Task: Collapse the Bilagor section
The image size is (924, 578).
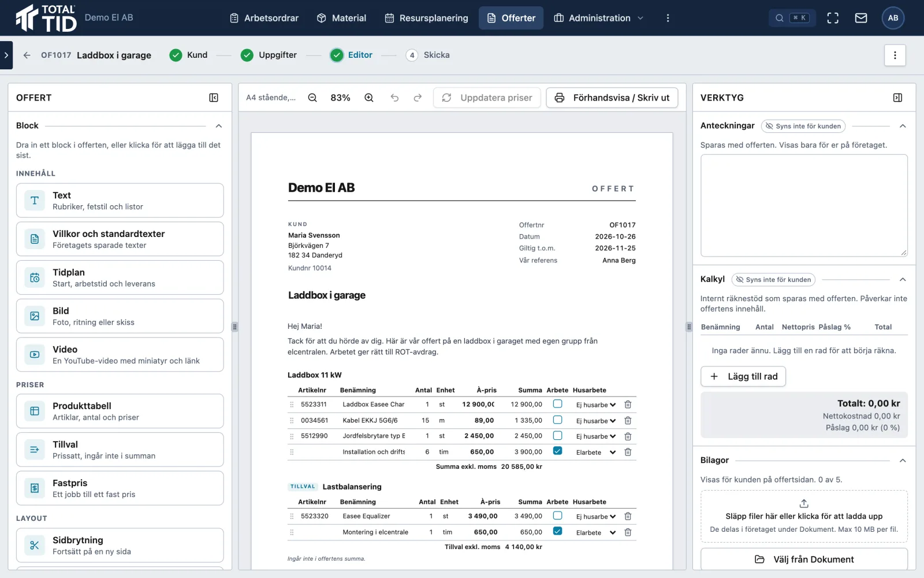Action: pos(903,461)
